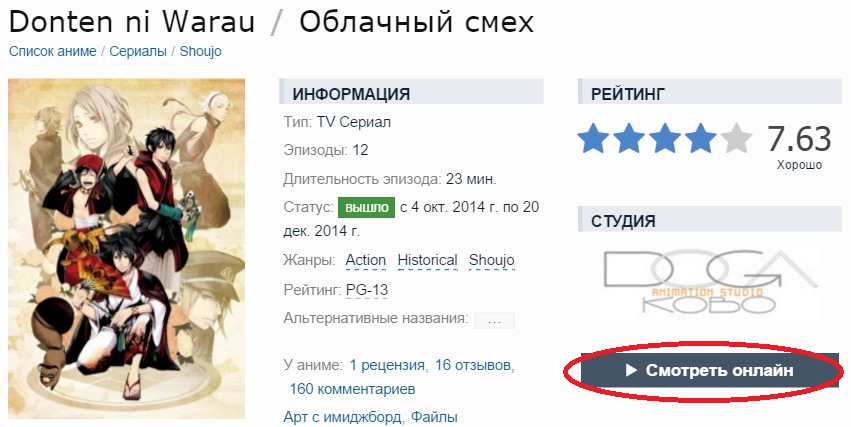
Task: Click the third rating star
Action: pos(664,138)
